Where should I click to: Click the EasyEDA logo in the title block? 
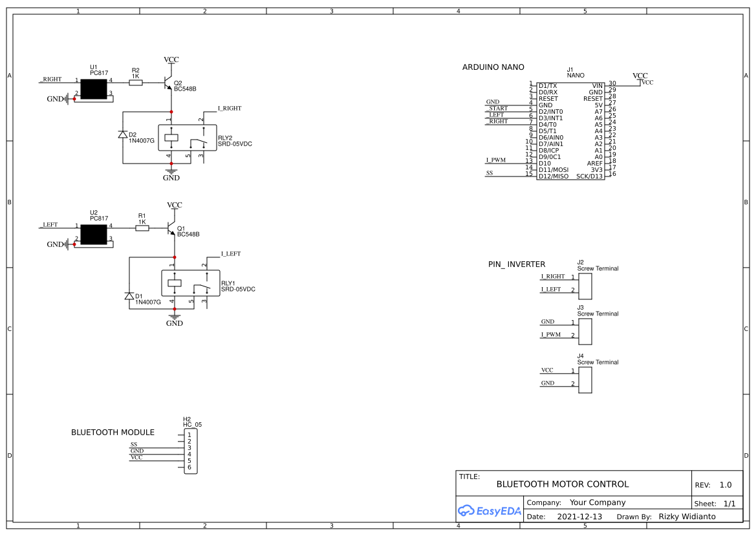coord(490,511)
